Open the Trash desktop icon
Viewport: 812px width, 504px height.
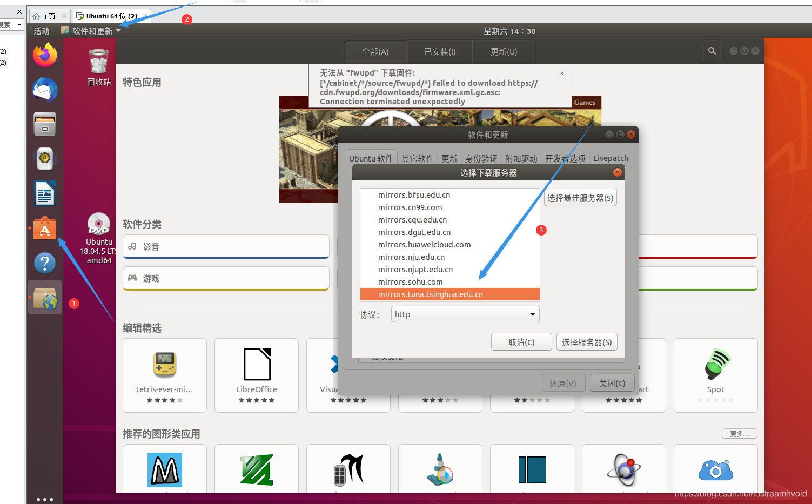coord(99,68)
